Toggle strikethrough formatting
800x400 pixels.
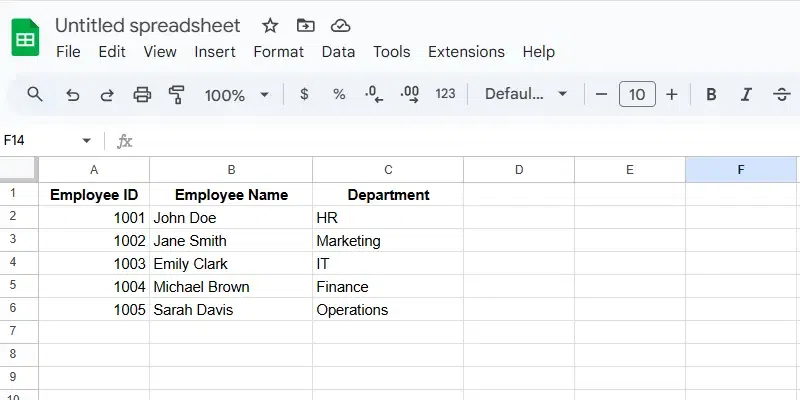(x=781, y=95)
